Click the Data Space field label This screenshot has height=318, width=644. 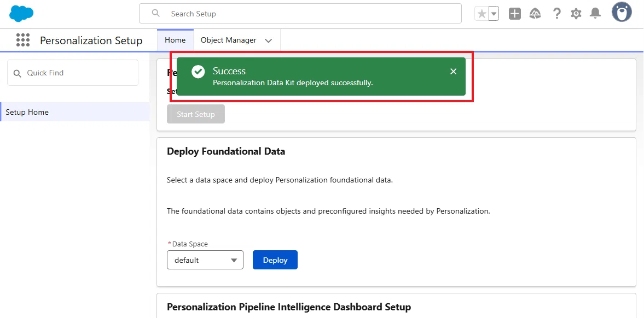tap(190, 244)
